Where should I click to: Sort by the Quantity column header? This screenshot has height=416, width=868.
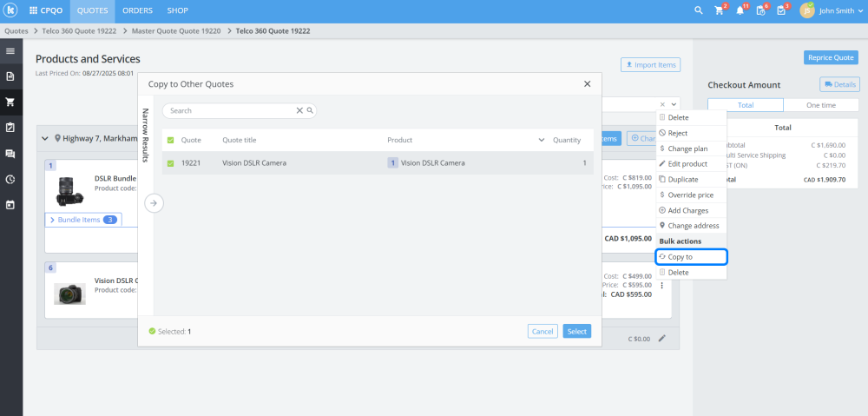point(567,140)
